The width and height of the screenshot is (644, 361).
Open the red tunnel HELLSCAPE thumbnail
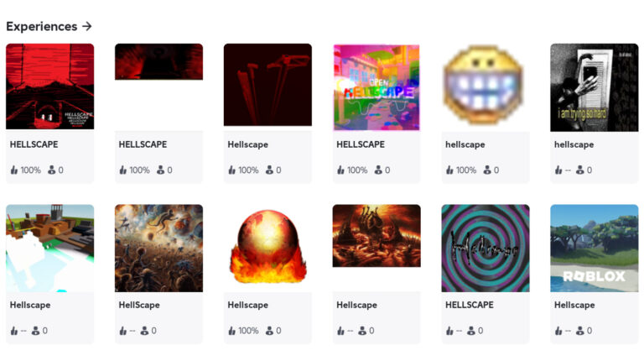pos(49,86)
